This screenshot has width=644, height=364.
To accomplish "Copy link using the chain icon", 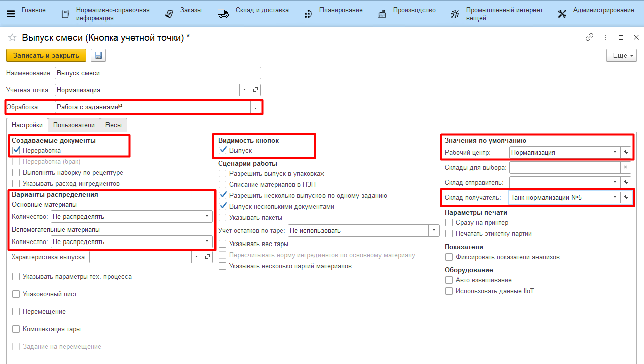I will [x=589, y=38].
